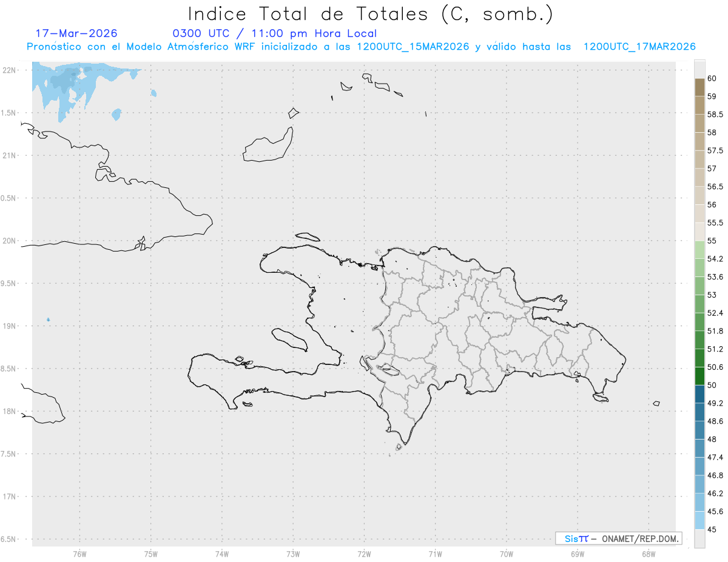This screenshot has height=562, width=728.
Task: Click the "19N" latitude label
Action: pos(10,326)
